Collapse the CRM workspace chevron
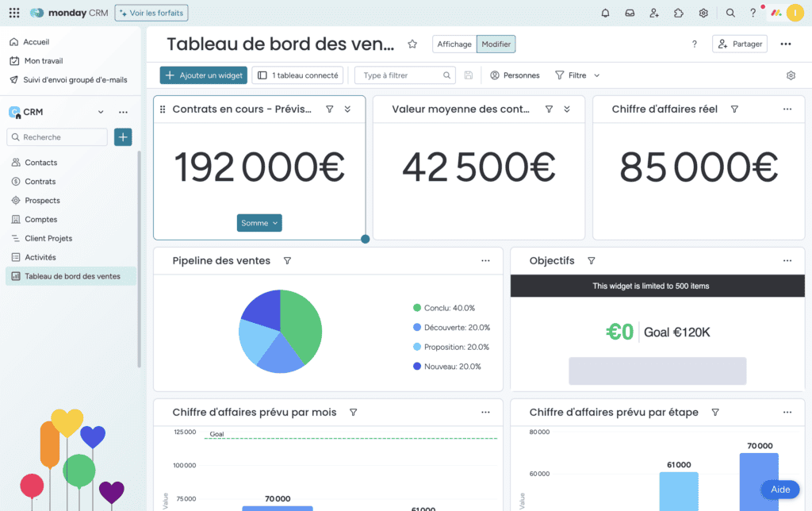The height and width of the screenshot is (511, 812). pyautogui.click(x=100, y=111)
